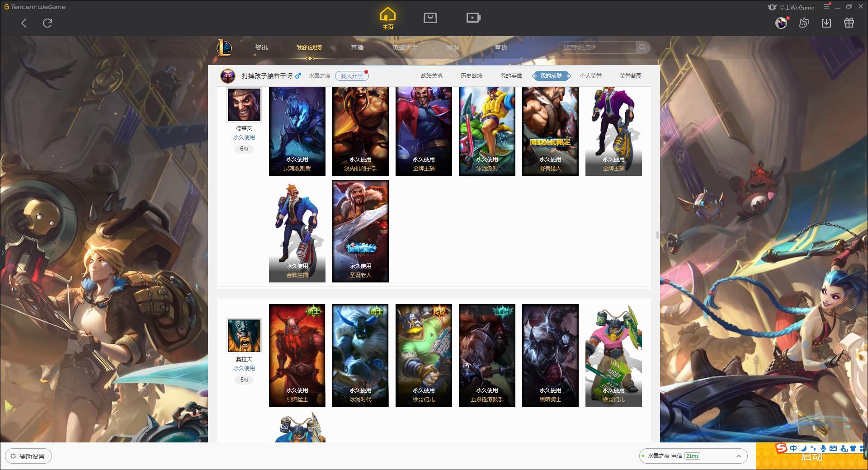The height and width of the screenshot is (470, 868).
Task: Click the page vertical scrollbar handle
Action: [658, 235]
